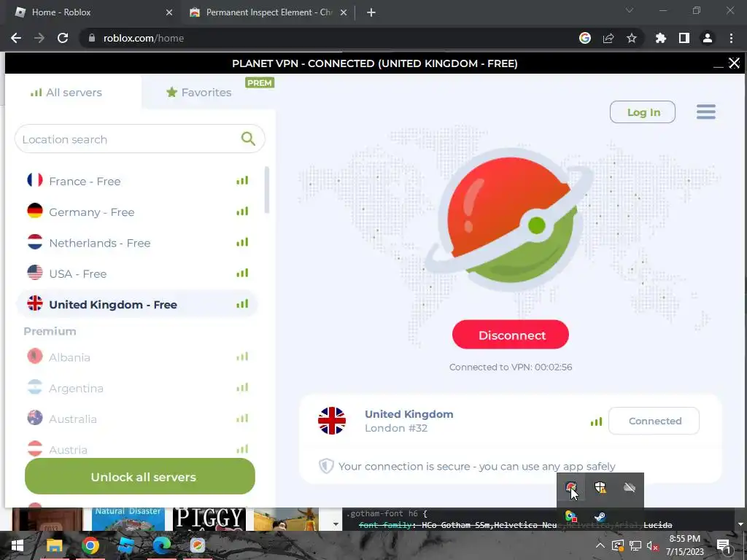Viewport: 747px width, 560px height.
Task: Open a new Chrome tab
Action: 371,12
